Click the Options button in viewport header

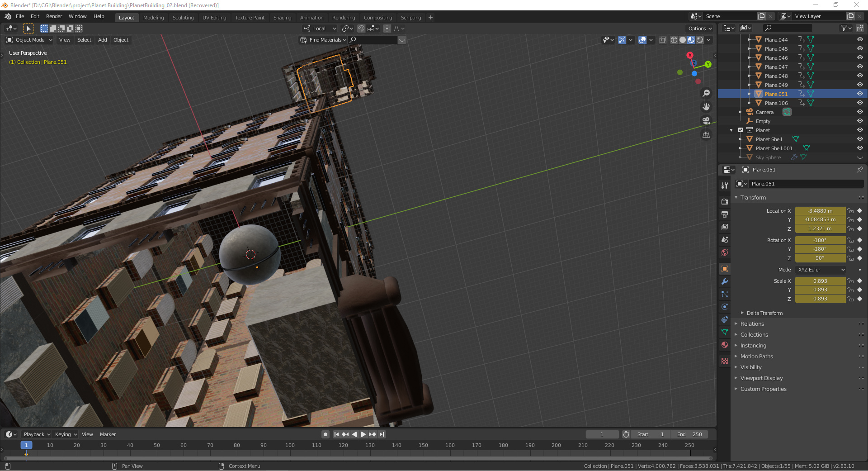pyautogui.click(x=700, y=29)
